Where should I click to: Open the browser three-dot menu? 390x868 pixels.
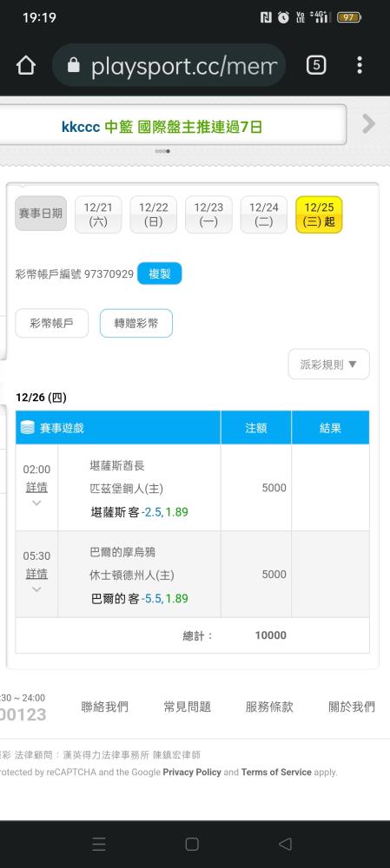[x=360, y=65]
